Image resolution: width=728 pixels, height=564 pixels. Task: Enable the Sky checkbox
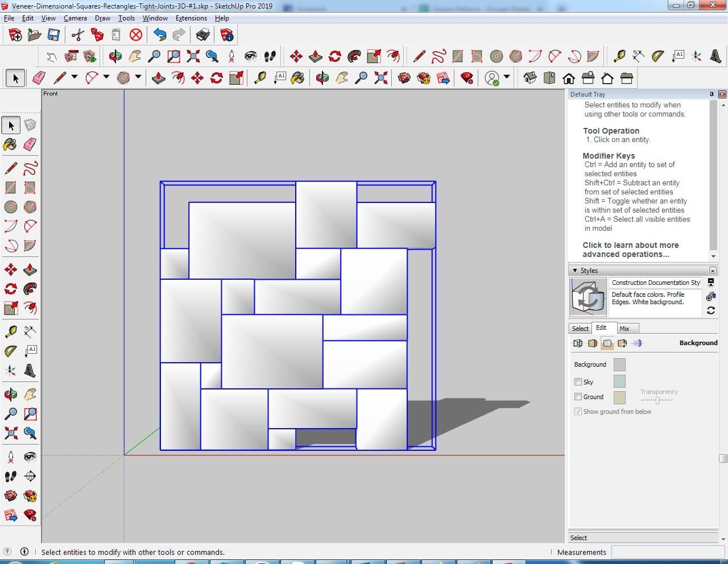click(578, 382)
